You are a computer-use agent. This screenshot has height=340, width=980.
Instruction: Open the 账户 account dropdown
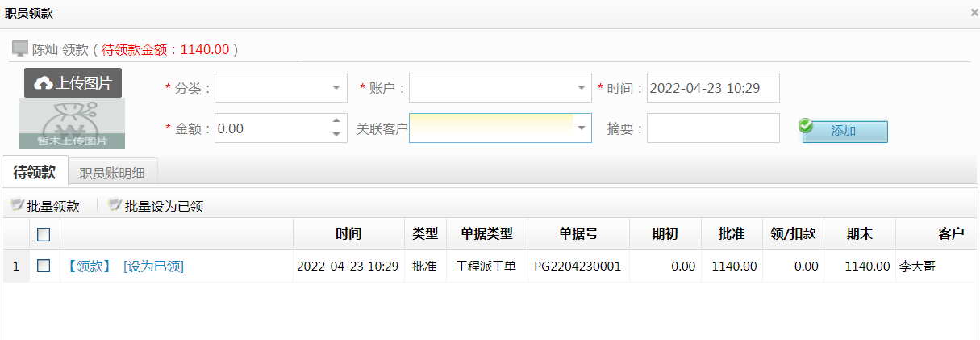[x=582, y=88]
